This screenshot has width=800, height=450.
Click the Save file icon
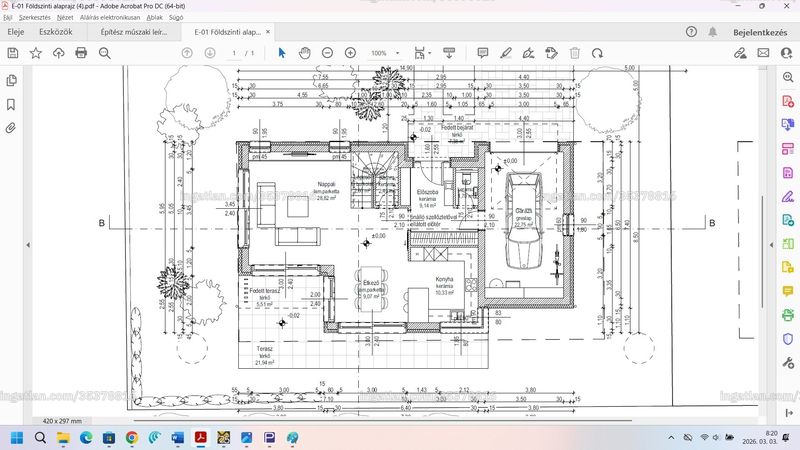(13, 53)
